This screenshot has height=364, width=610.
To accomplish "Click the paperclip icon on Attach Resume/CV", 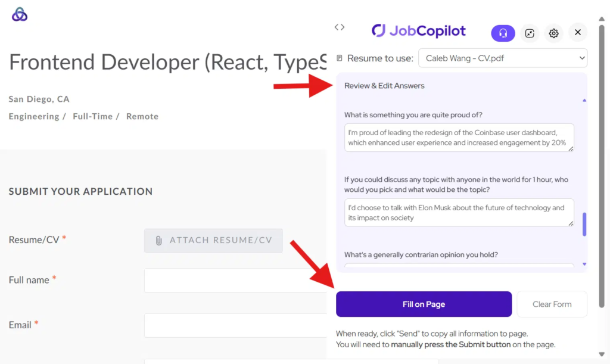I will click(x=158, y=241).
